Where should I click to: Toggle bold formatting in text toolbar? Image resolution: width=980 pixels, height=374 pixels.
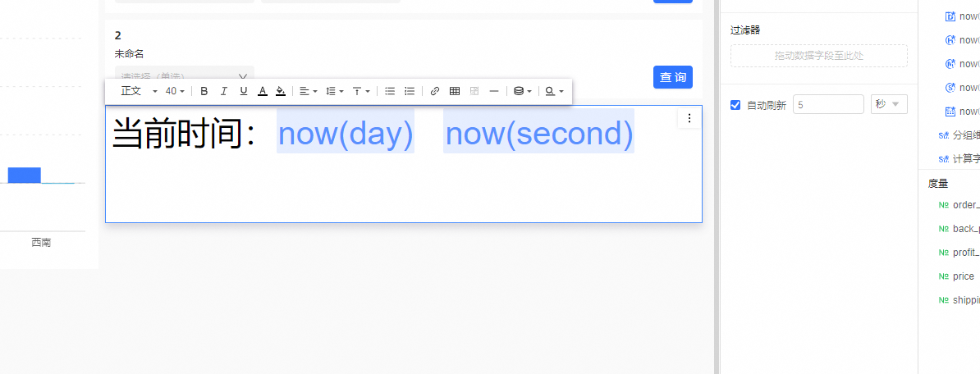(204, 91)
